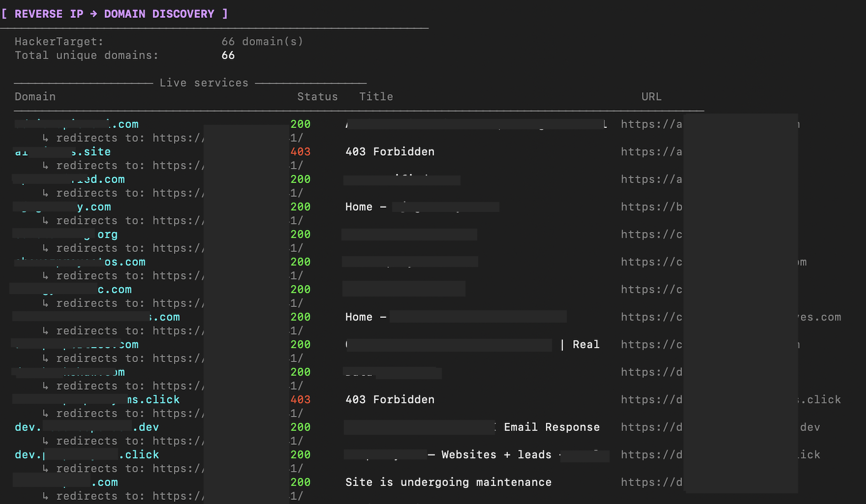Click the 'Websites + leads' page title
Screen dimensions: 866x504
(497, 455)
